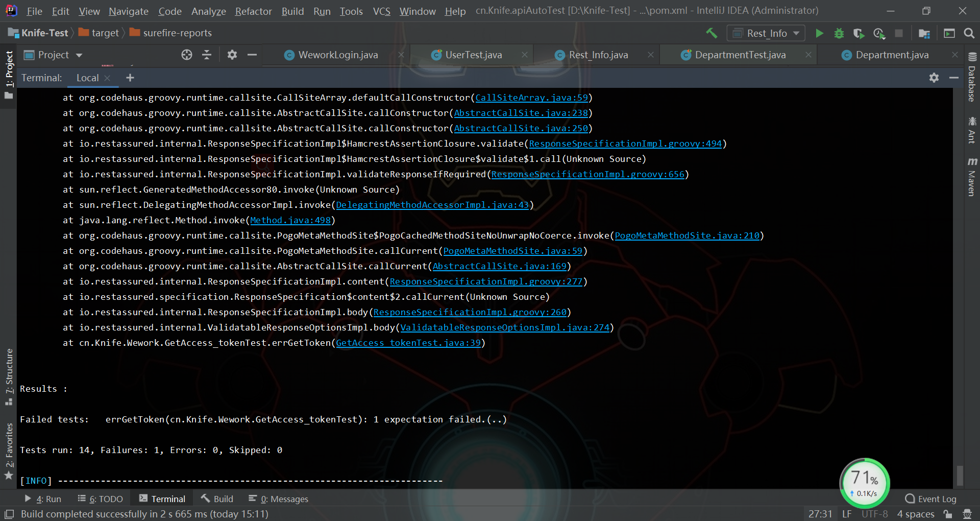Toggle the Project tool window button
980x521 pixels.
(x=9, y=75)
